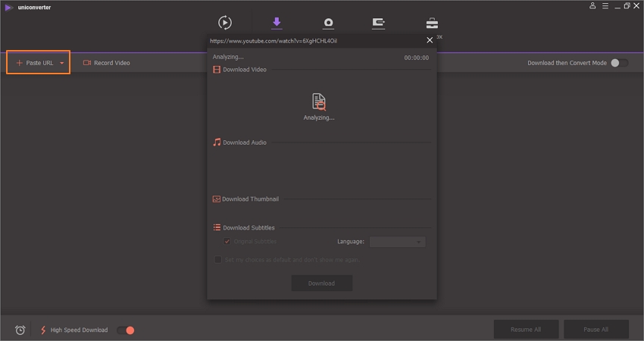Restore down the uniconverter window
Viewport: 644px width, 341px height.
pyautogui.click(x=627, y=6)
